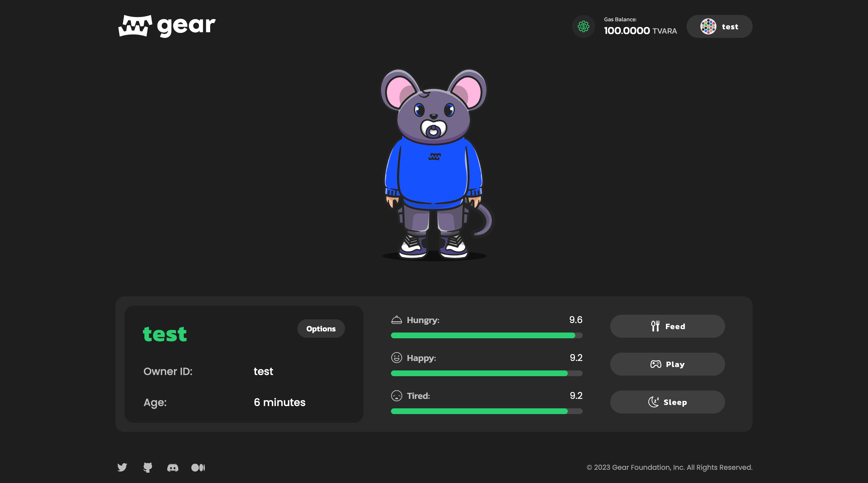
Task: Click the Tired progress bar
Action: click(x=486, y=411)
